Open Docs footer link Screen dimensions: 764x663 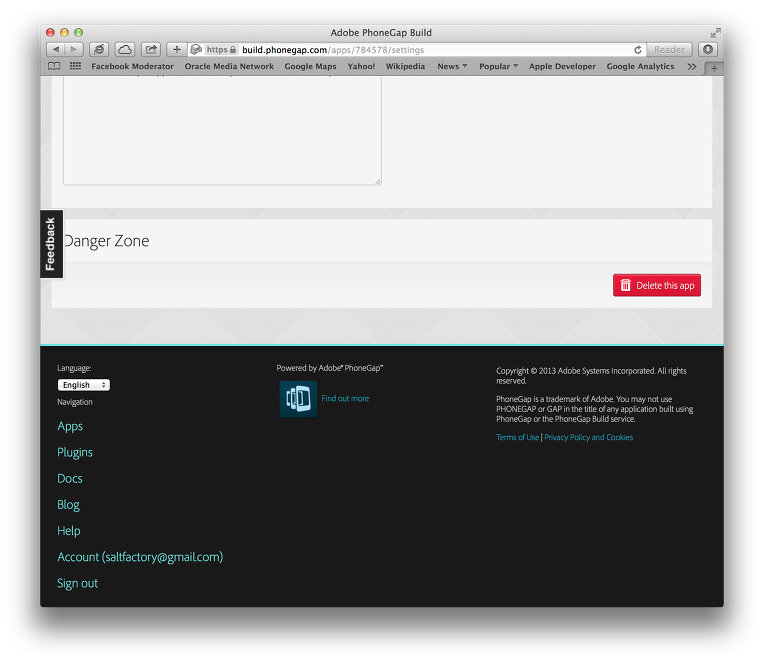pos(70,478)
